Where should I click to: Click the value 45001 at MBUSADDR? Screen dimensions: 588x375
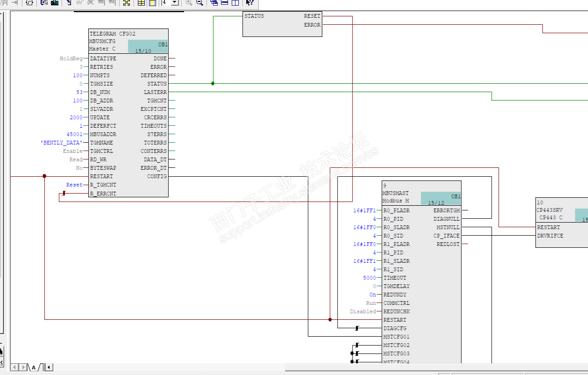74,134
